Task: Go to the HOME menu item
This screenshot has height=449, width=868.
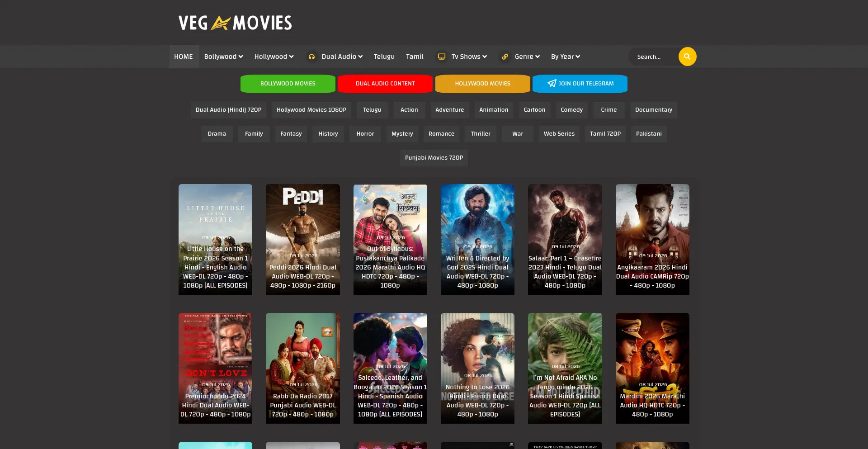Action: coord(184,57)
